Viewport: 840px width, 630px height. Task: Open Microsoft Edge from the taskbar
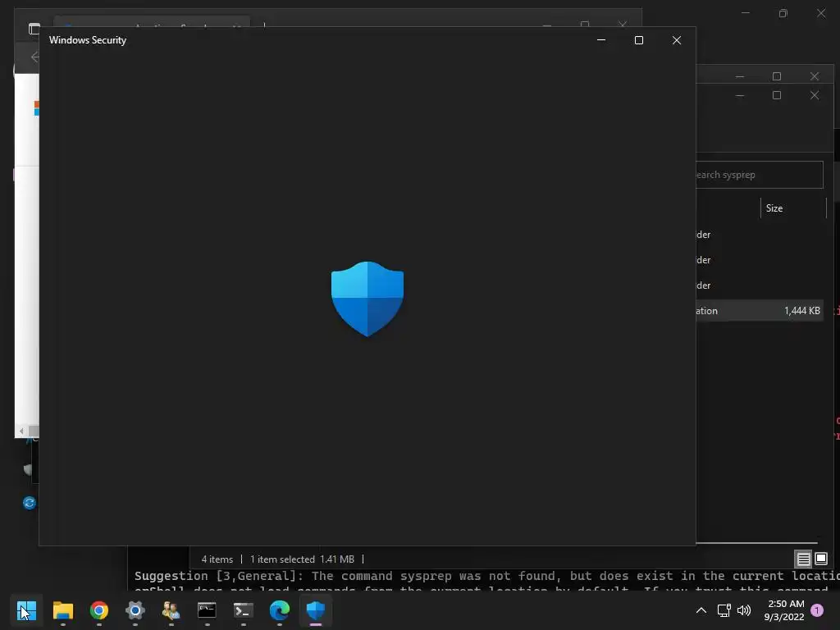click(x=279, y=610)
